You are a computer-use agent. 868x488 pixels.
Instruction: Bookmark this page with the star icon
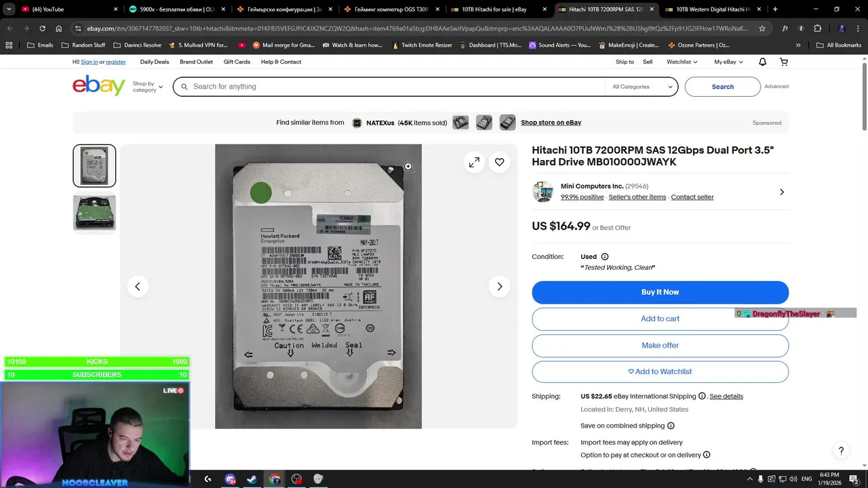[x=762, y=28]
